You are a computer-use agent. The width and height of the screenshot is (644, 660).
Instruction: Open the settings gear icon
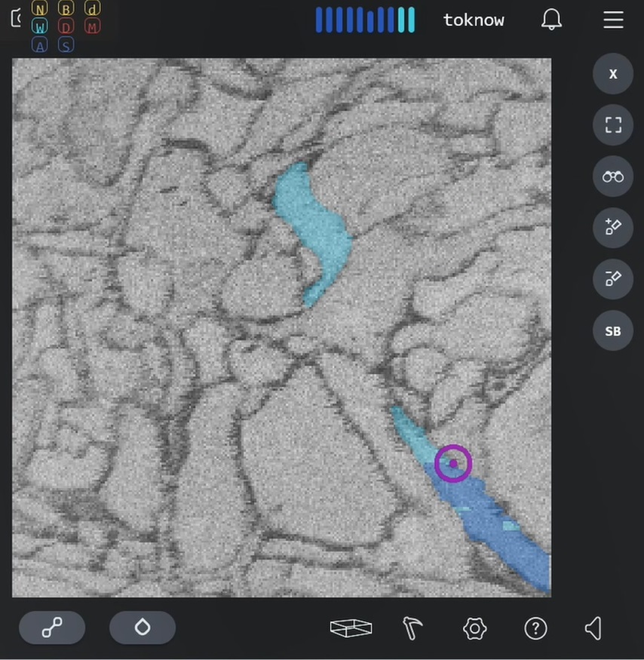[474, 628]
